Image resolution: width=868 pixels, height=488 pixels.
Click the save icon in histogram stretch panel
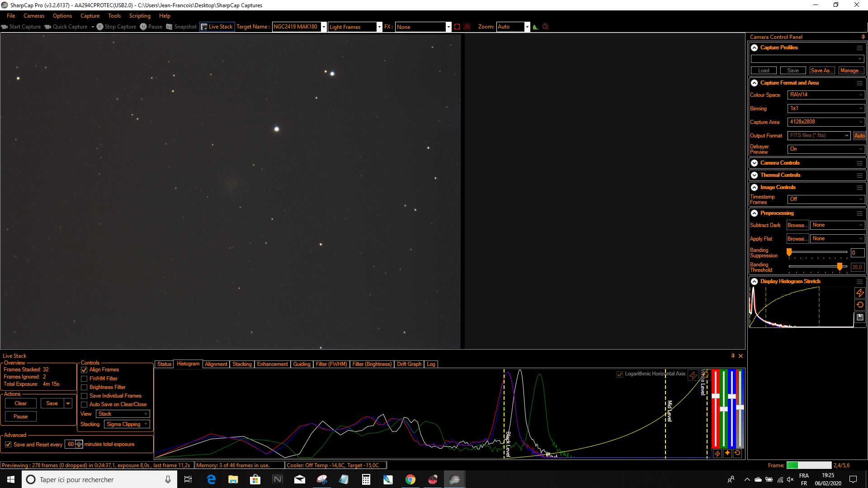(x=860, y=317)
